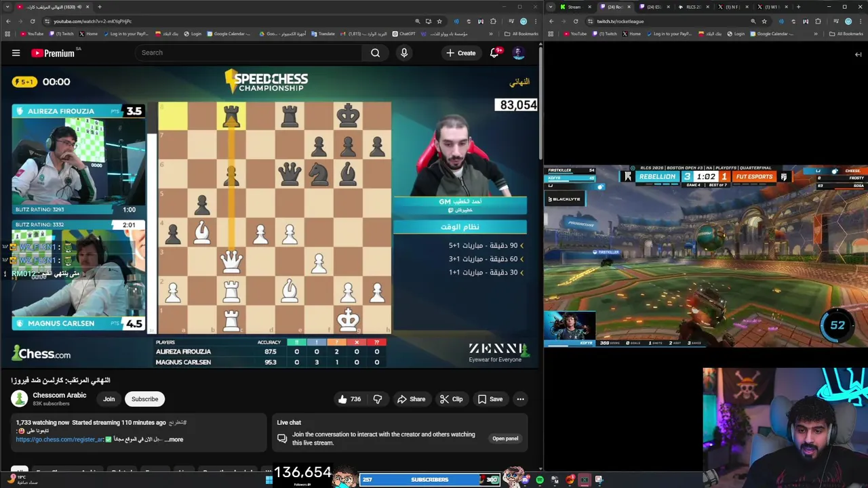
Task: Bookmark the Twitch page with the star
Action: click(x=764, y=21)
